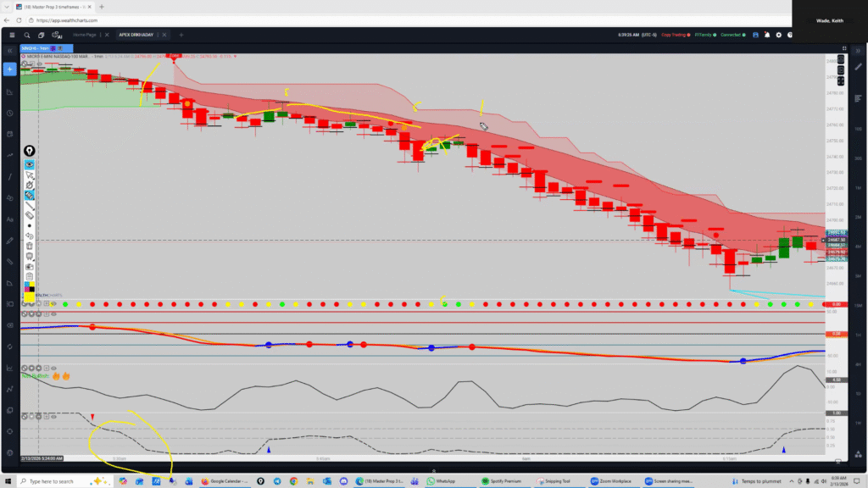
Task: Click the search magnifier icon
Action: [27, 35]
